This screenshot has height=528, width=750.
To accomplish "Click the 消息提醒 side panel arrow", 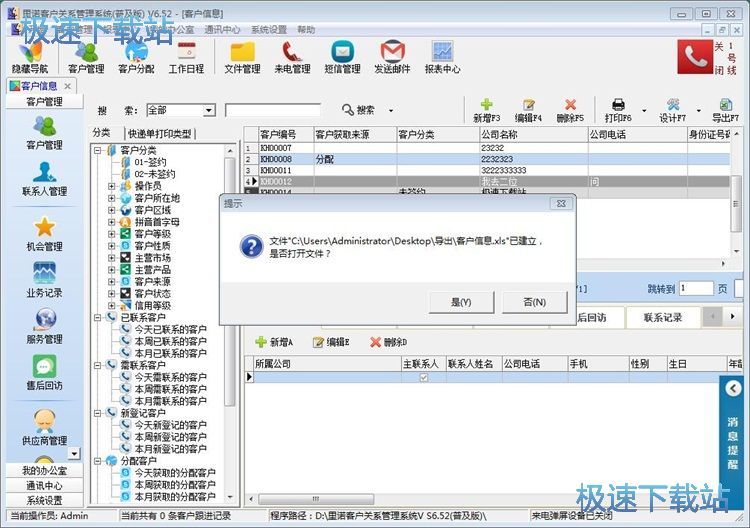I will tap(733, 388).
